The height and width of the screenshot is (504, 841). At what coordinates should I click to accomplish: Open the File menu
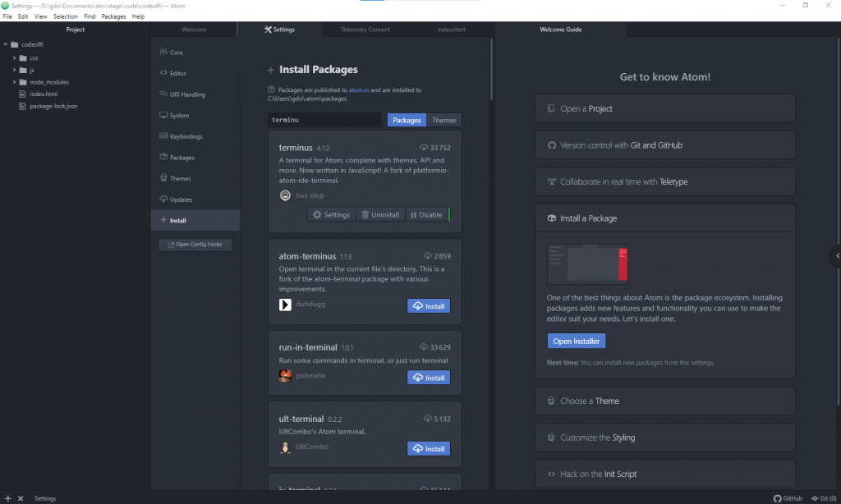7,16
